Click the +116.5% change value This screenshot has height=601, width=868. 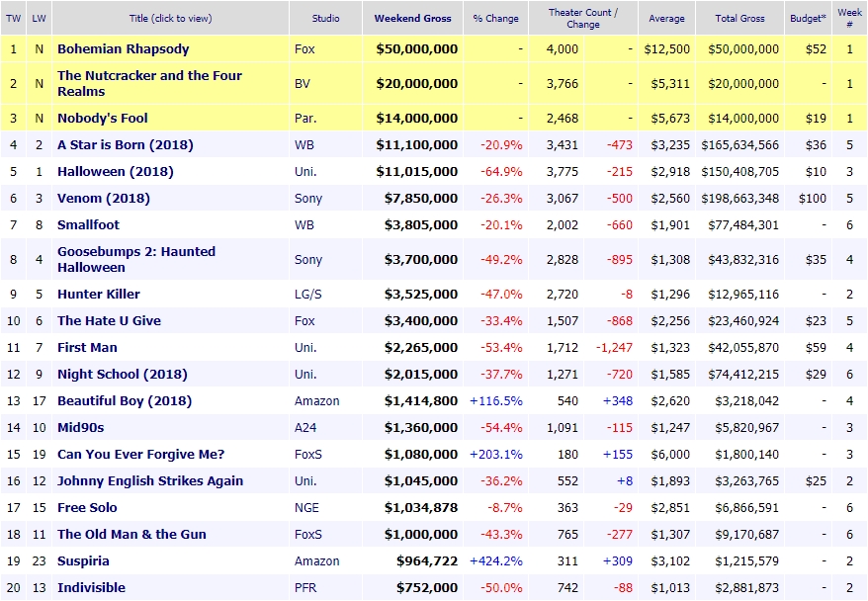(496, 400)
